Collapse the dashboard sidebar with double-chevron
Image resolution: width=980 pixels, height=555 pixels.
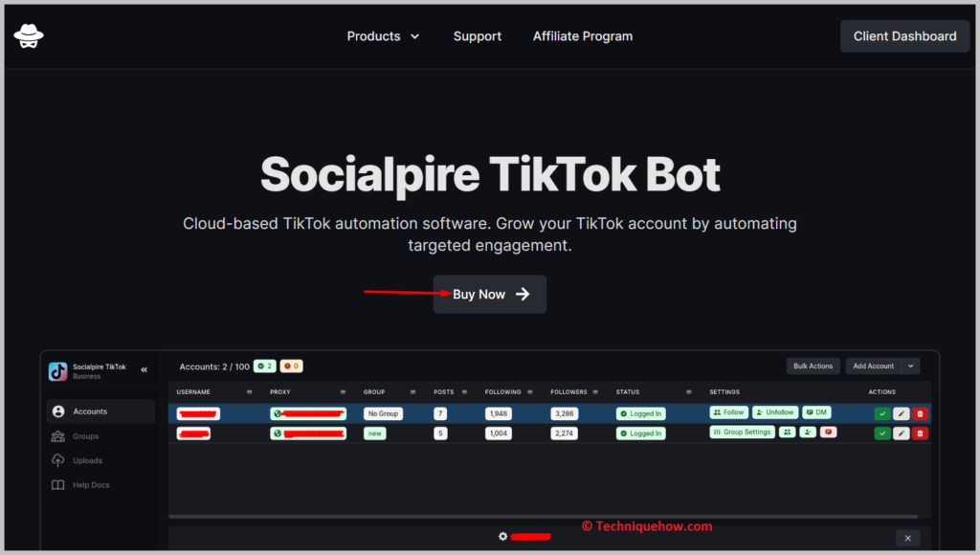[x=145, y=370]
